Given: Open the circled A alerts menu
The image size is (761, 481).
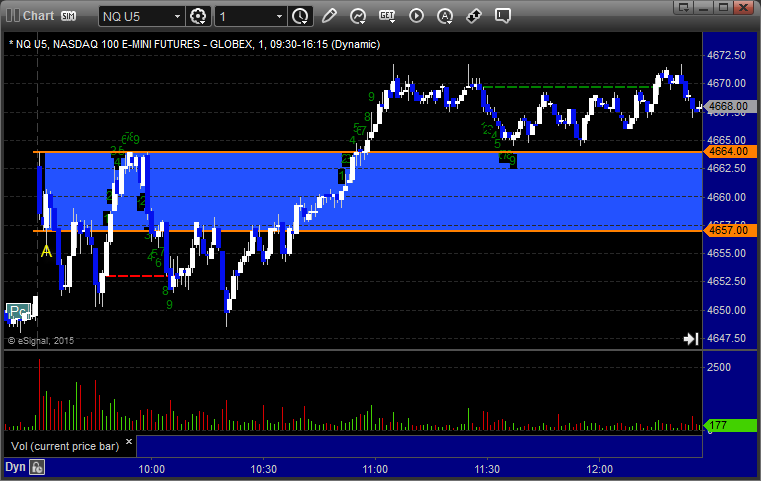Looking at the screenshot, I should pyautogui.click(x=445, y=16).
